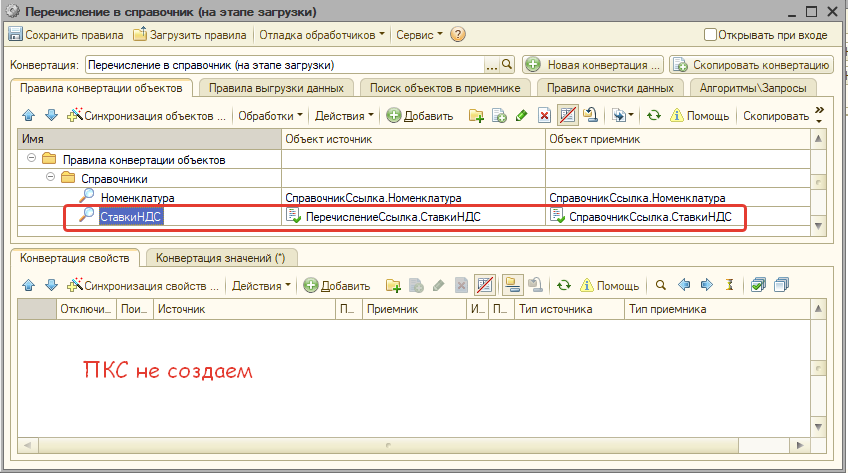Click the magnifier open icon in Конвертация field
The height and width of the screenshot is (473, 848).
(506, 65)
